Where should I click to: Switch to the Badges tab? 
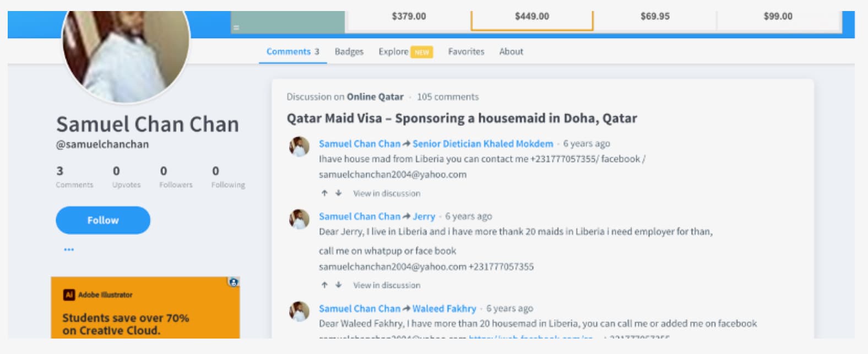(349, 51)
